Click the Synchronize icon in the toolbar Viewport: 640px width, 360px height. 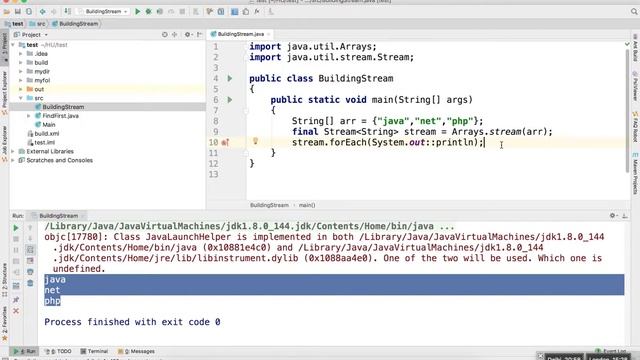point(29,11)
